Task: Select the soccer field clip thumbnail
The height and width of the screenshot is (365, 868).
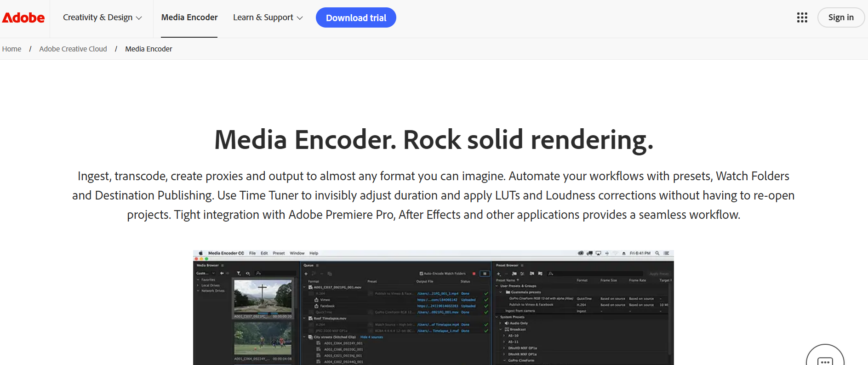Action: point(263,338)
